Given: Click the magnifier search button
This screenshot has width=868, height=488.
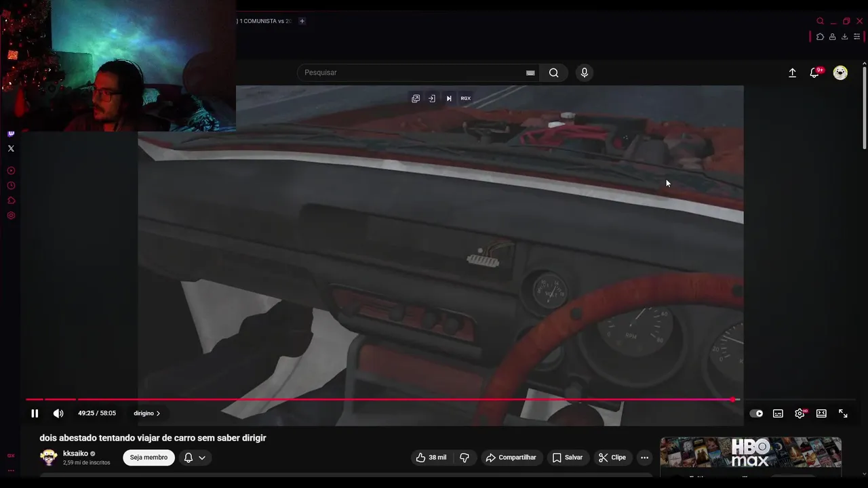Looking at the screenshot, I should pos(554,73).
